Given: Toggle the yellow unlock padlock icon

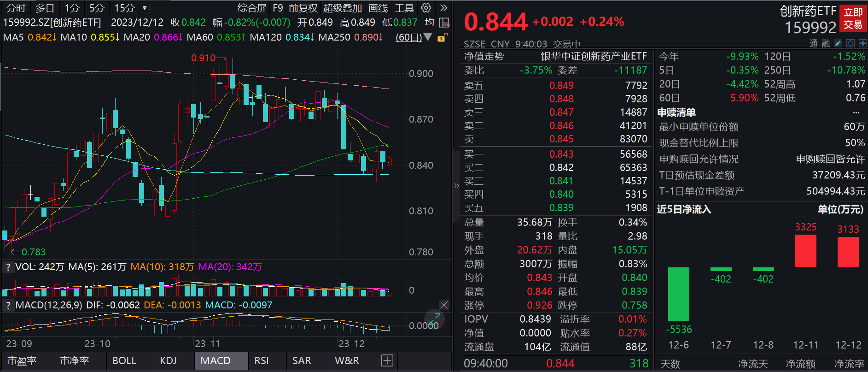Looking at the screenshot, I should [442, 37].
